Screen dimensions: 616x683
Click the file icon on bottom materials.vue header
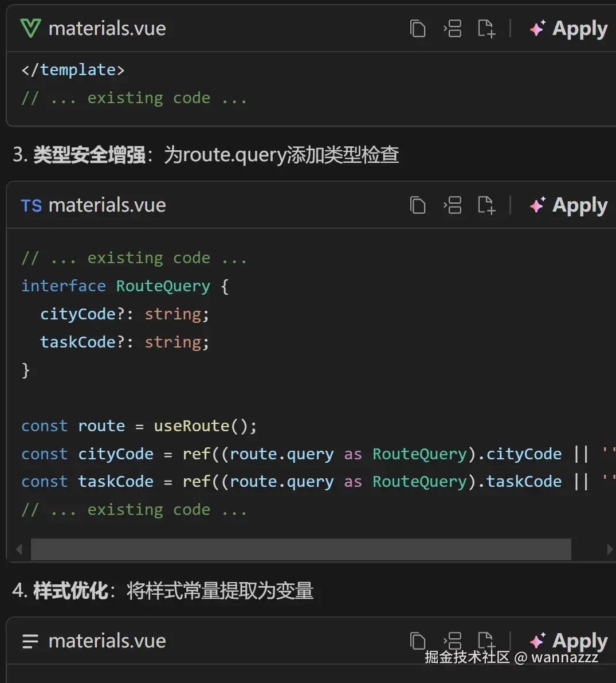tap(29, 641)
